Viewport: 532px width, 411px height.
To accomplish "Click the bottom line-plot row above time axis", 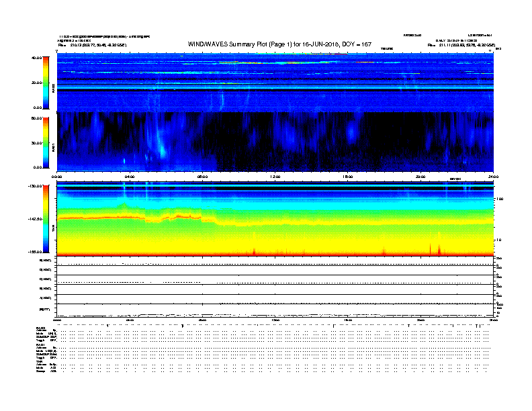I will [x=275, y=310].
